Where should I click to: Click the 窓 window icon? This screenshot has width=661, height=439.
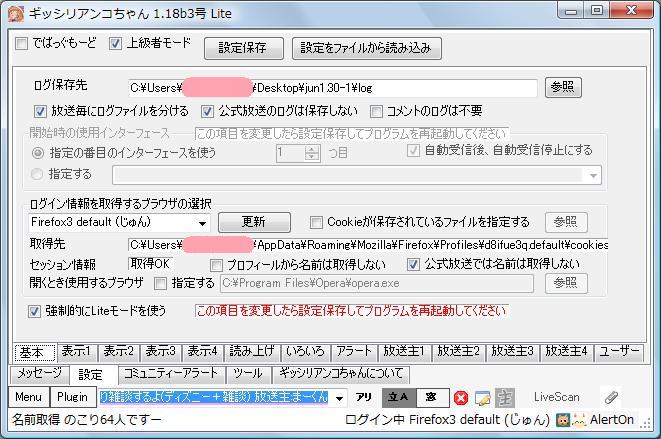(431, 397)
